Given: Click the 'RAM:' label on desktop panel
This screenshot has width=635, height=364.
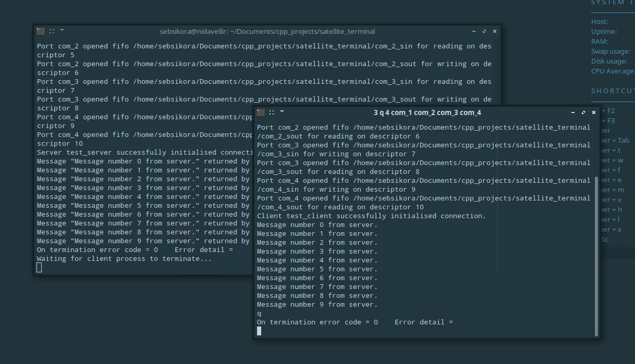Looking at the screenshot, I should coord(600,41).
